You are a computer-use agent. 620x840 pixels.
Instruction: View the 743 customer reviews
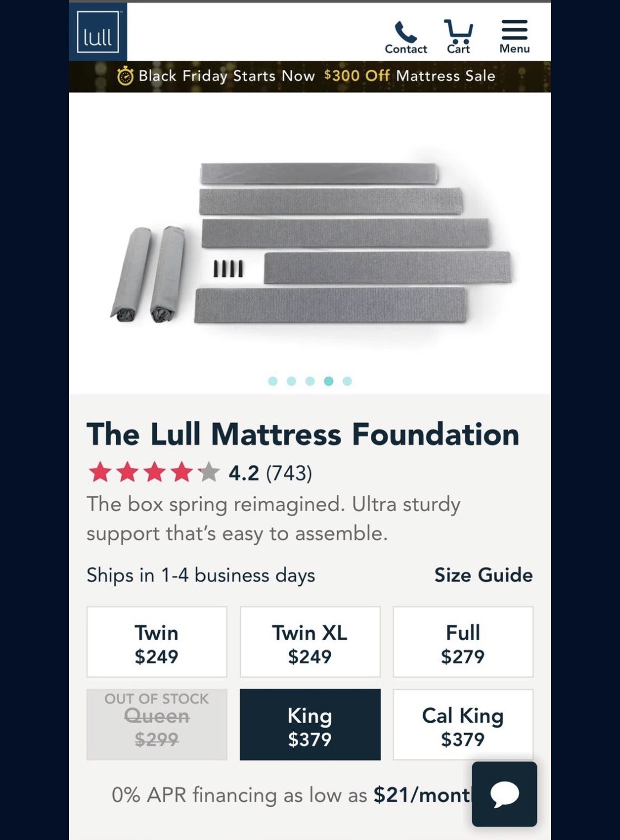coord(289,473)
